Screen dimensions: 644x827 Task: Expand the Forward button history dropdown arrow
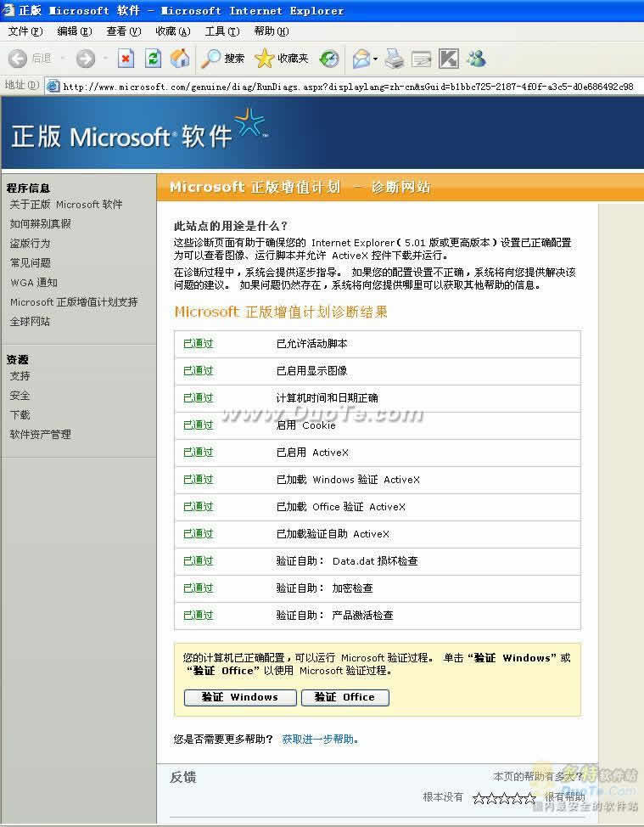(105, 59)
